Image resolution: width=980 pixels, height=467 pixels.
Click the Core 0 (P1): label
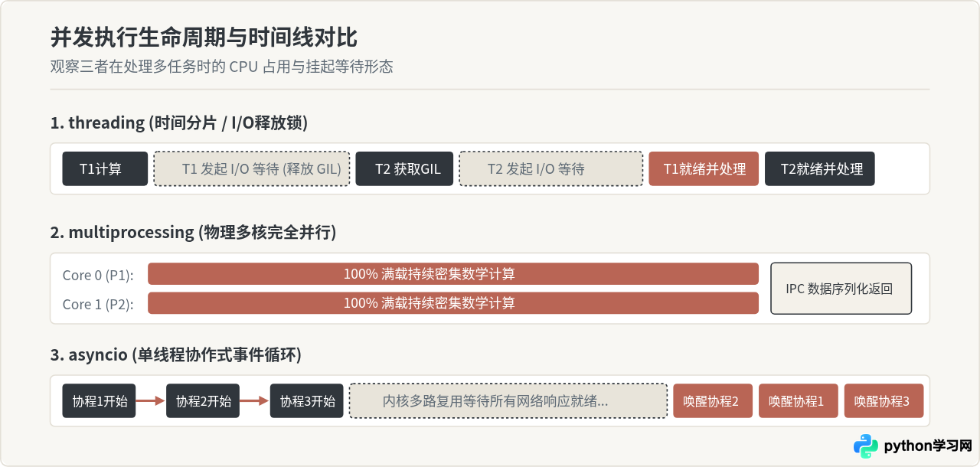(x=98, y=275)
